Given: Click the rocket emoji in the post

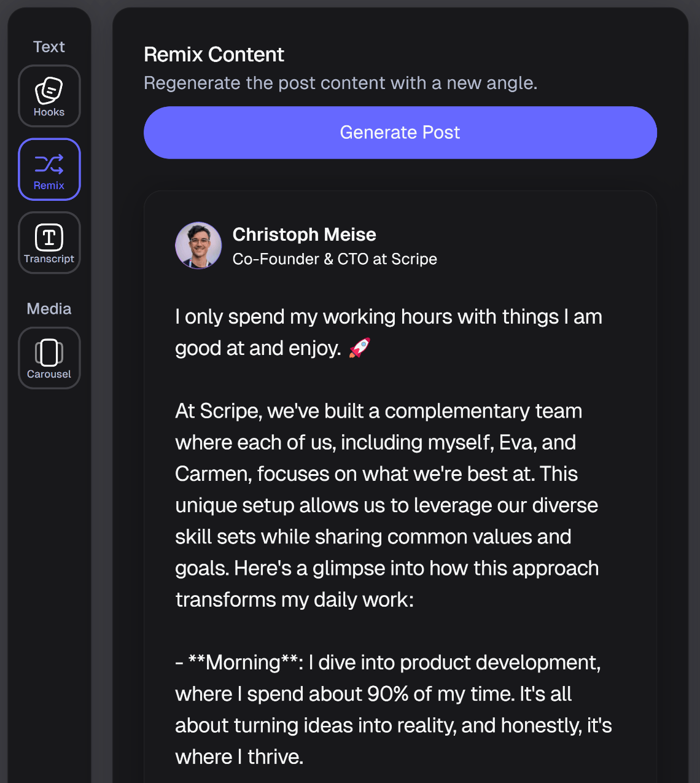Looking at the screenshot, I should [x=359, y=347].
